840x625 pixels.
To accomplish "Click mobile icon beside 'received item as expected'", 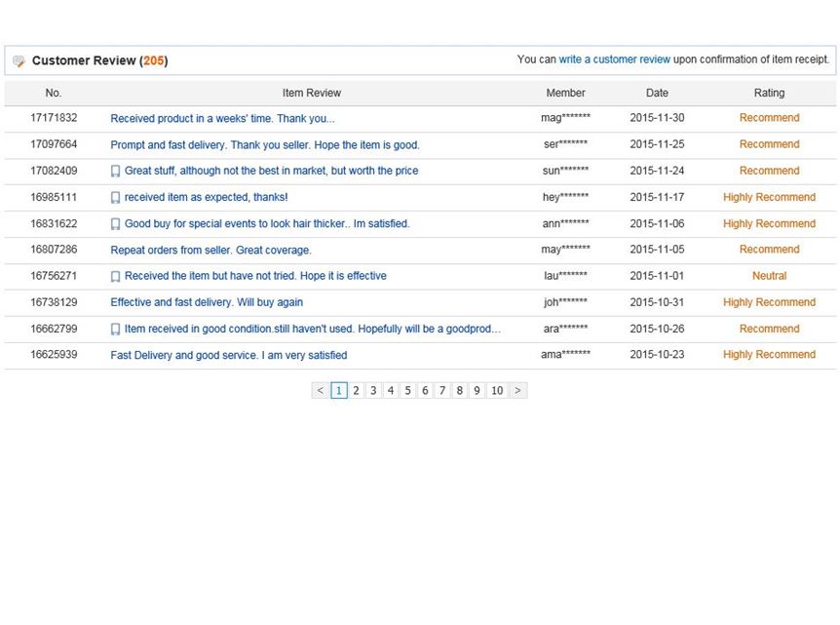I will (116, 198).
